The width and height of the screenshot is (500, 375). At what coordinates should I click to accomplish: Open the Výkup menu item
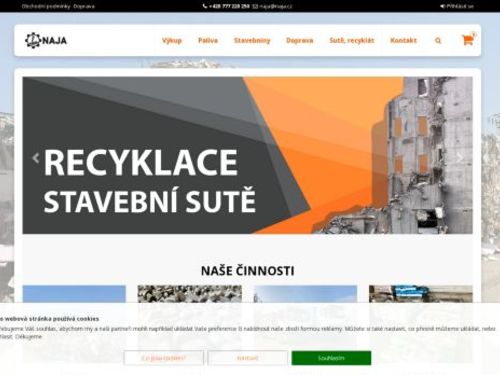[172, 40]
